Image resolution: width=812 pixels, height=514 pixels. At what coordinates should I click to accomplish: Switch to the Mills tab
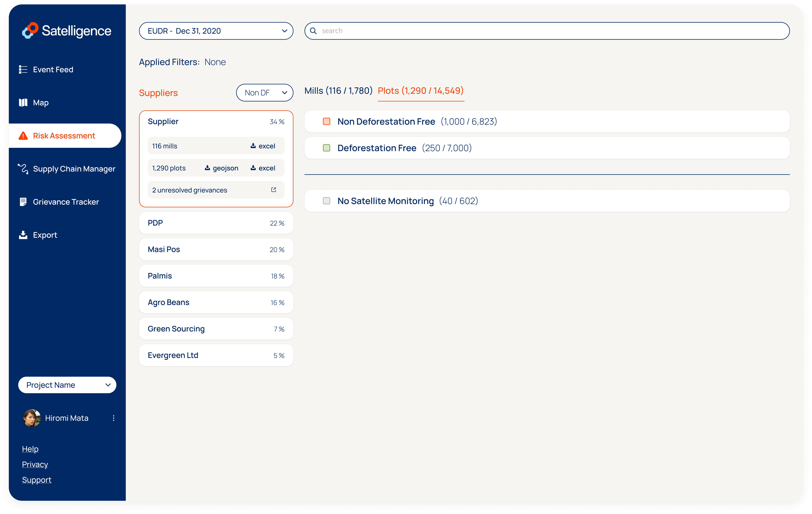pos(338,91)
